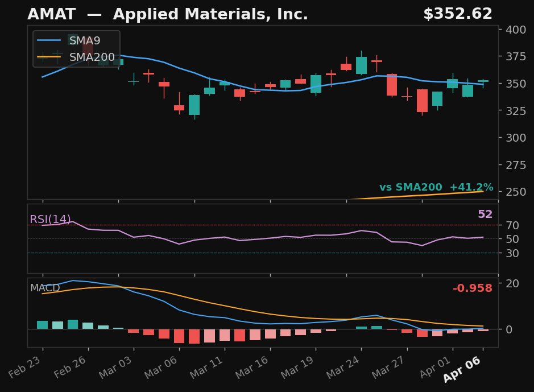Click the Mar 03 date label
The width and height of the screenshot is (534, 392).
(x=115, y=368)
